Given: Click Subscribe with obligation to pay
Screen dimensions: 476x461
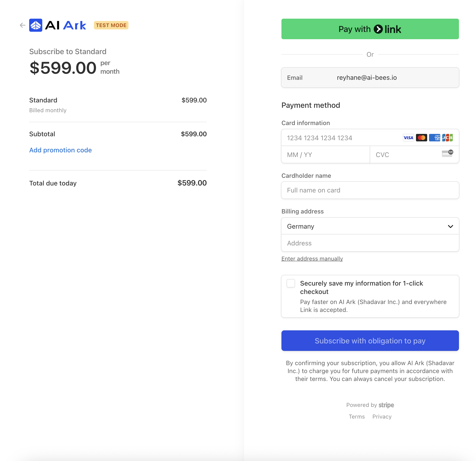Looking at the screenshot, I should 370,341.
